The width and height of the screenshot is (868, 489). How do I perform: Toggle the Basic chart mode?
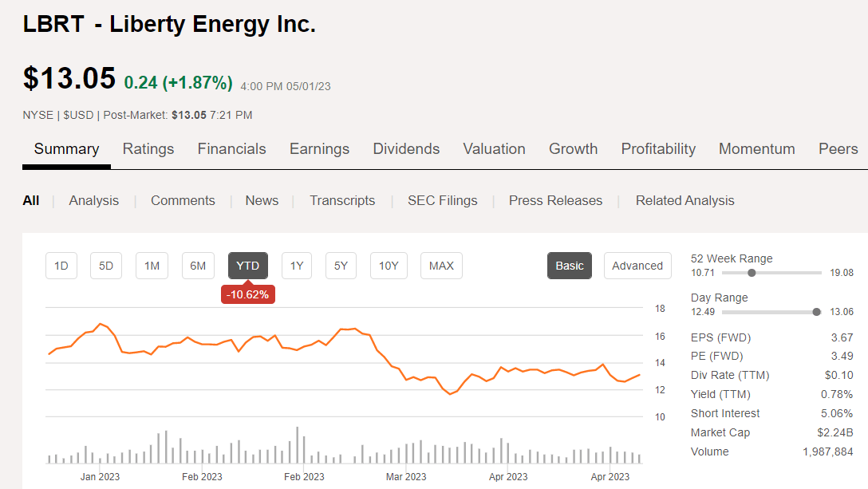tap(570, 266)
